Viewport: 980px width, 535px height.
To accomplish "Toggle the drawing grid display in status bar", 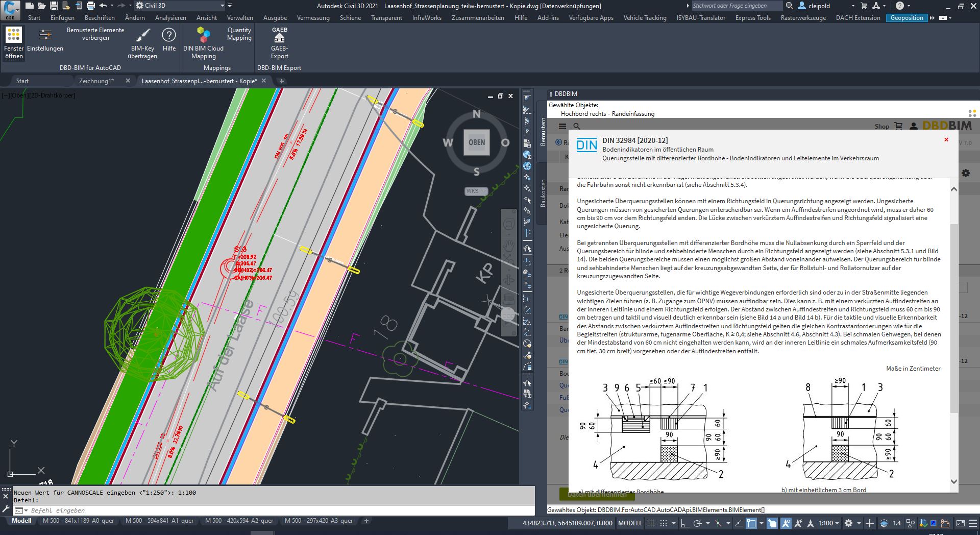I will click(x=651, y=523).
